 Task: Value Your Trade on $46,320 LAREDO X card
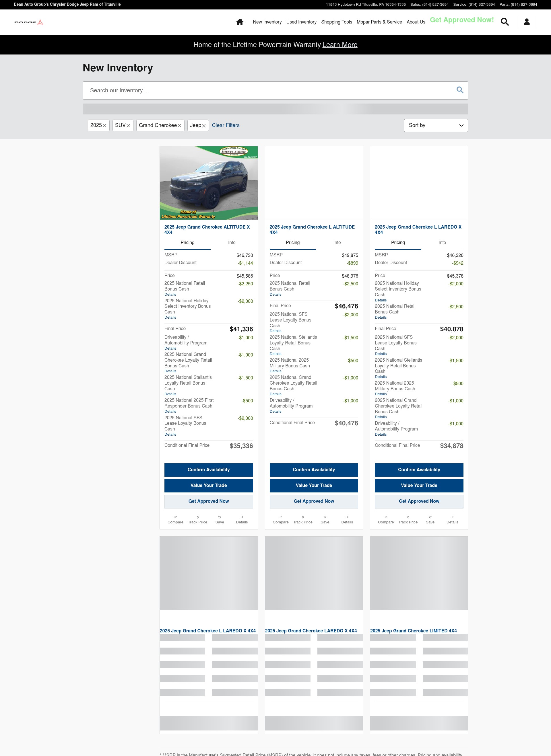419,485
